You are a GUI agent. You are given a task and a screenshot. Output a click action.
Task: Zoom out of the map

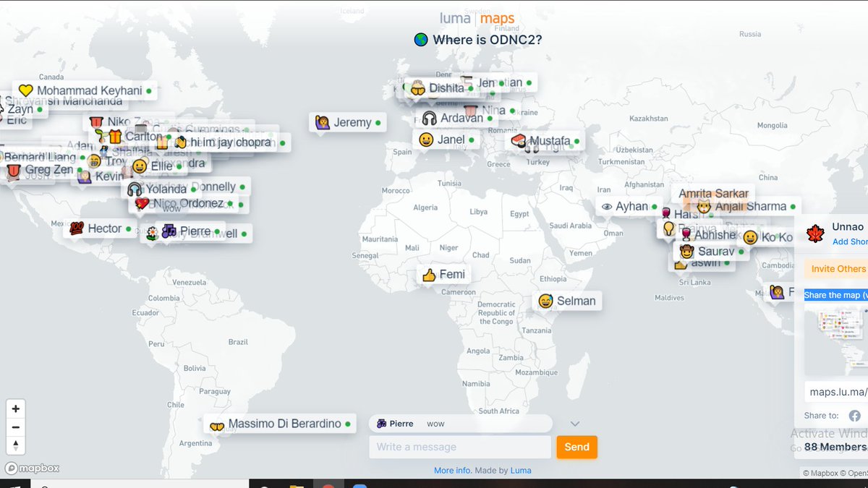pos(15,427)
